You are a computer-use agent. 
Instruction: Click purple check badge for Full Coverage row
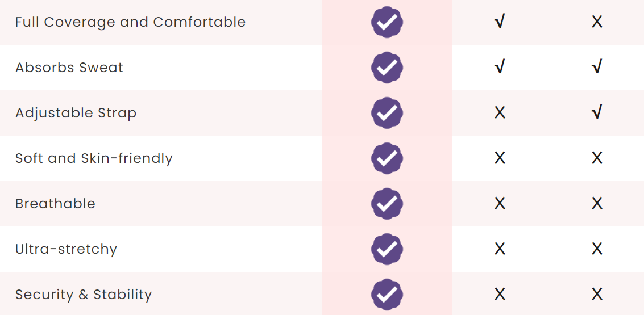[x=387, y=22]
